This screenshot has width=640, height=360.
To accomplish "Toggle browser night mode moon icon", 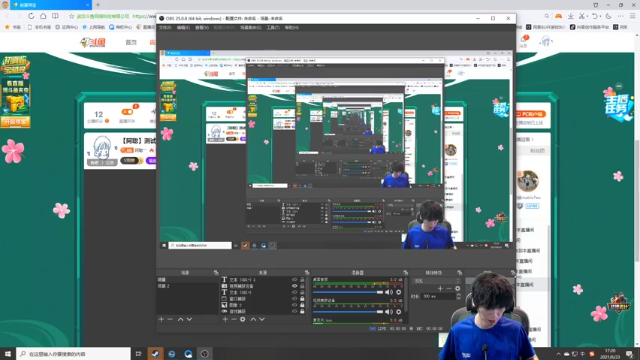I will coord(608,16).
